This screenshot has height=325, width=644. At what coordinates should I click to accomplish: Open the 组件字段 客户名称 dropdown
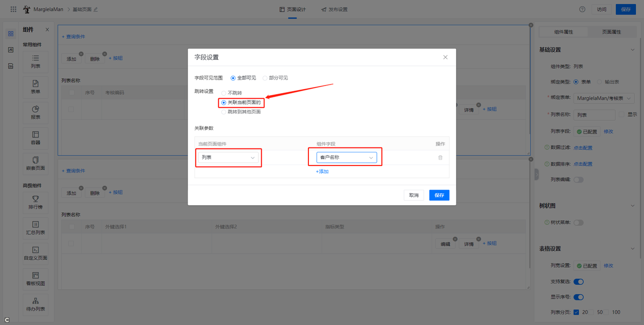coord(347,157)
